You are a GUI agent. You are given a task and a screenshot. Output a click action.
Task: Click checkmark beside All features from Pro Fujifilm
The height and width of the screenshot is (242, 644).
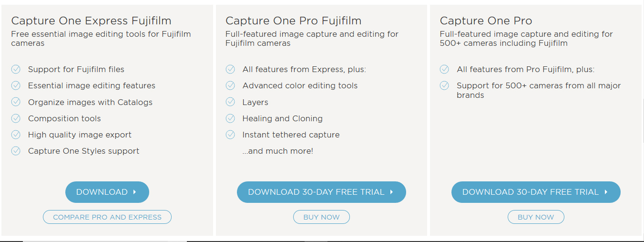pos(444,70)
